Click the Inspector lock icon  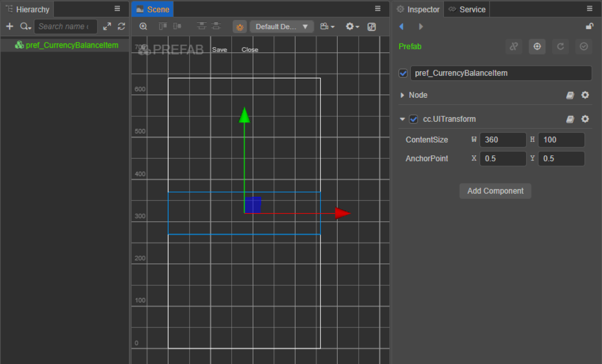click(x=589, y=26)
